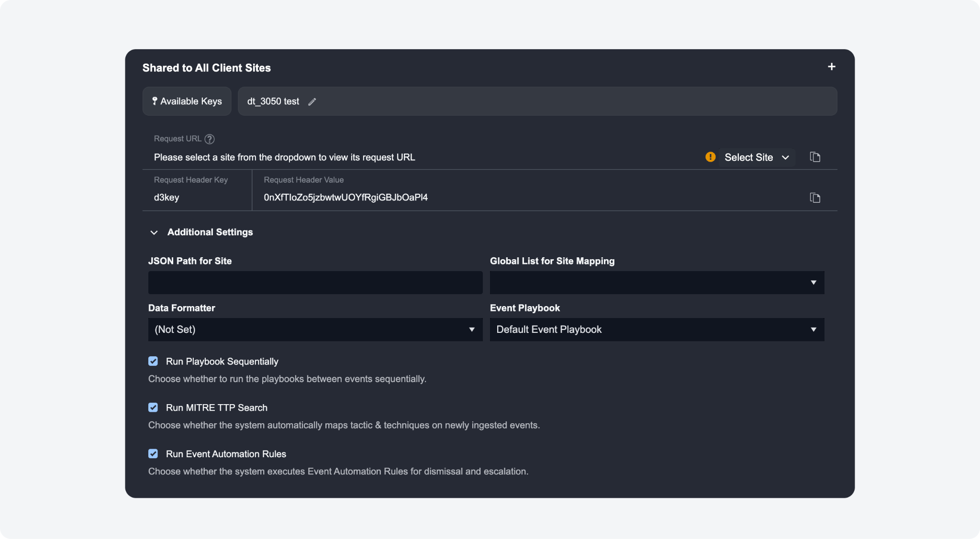
Task: Click the Available Keys button
Action: pos(187,101)
